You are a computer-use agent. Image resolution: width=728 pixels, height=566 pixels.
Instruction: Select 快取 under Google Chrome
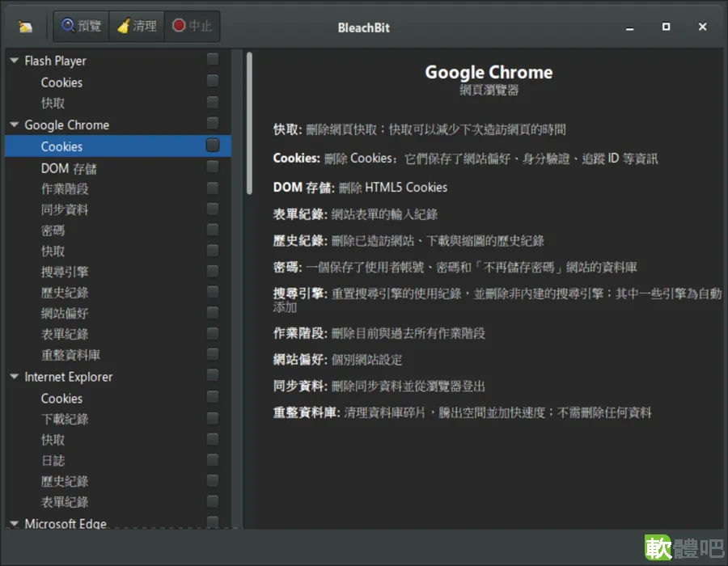[118, 251]
